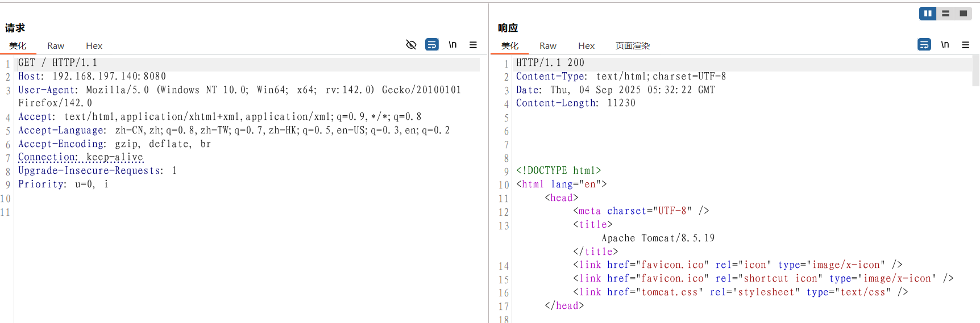Switch to response Hex tab
980x323 pixels.
pyautogui.click(x=587, y=46)
